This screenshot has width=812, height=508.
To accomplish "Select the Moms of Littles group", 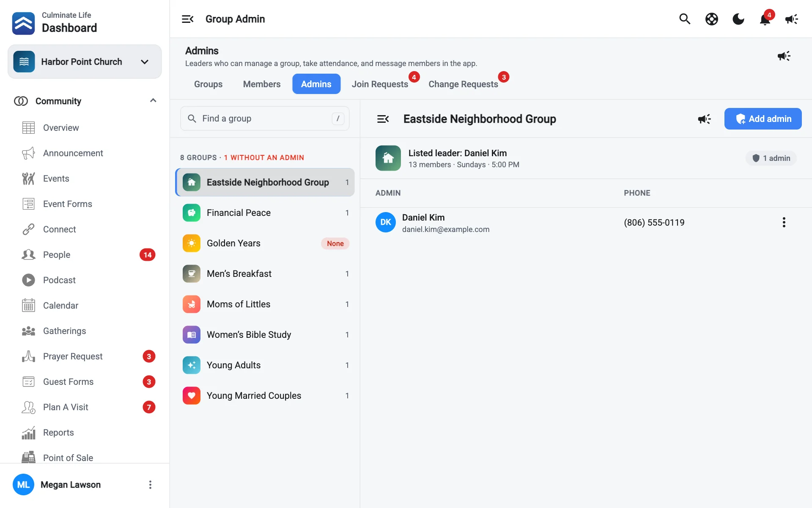I will point(265,304).
